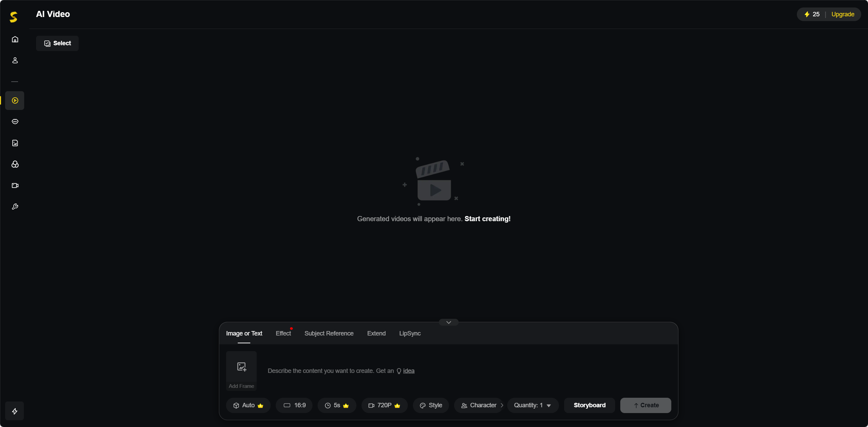
Task: Toggle the Select checkbox button
Action: (57, 43)
